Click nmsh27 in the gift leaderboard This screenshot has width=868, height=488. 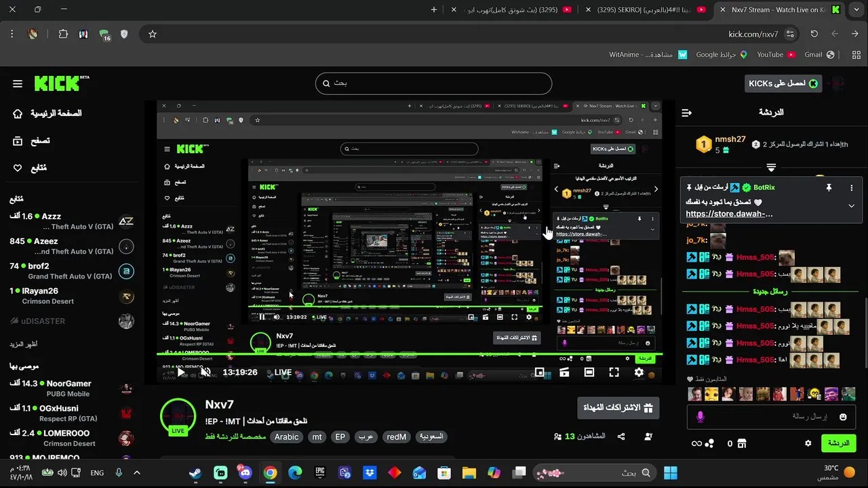tap(730, 140)
